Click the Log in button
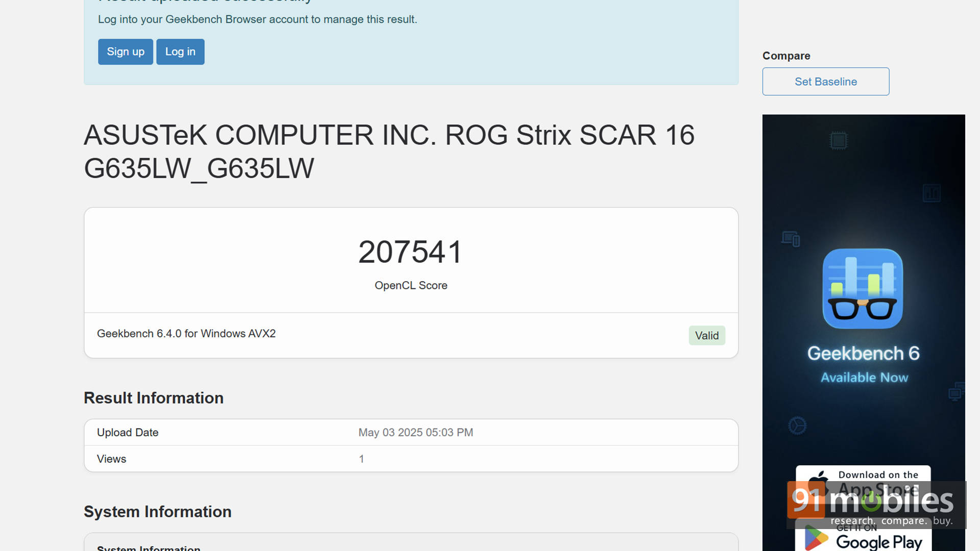Viewport: 980px width, 551px height. click(180, 52)
